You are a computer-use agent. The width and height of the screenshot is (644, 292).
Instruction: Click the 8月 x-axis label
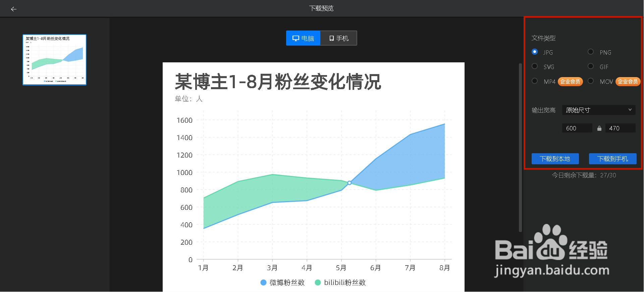point(445,268)
